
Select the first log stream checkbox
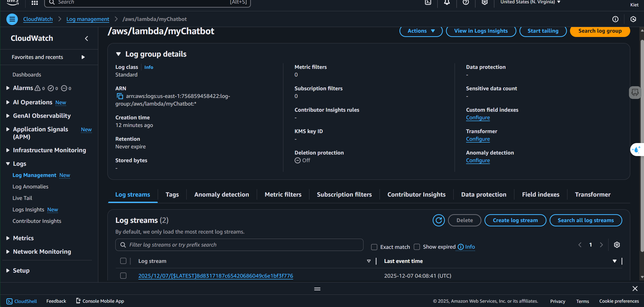pyautogui.click(x=123, y=276)
